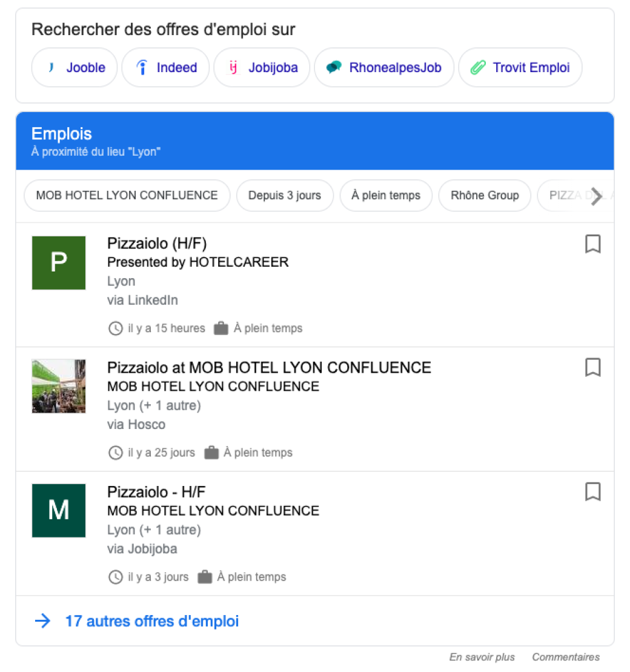This screenshot has height=672, width=630.
Task: Click 'via Hosco' source text
Action: [136, 424]
